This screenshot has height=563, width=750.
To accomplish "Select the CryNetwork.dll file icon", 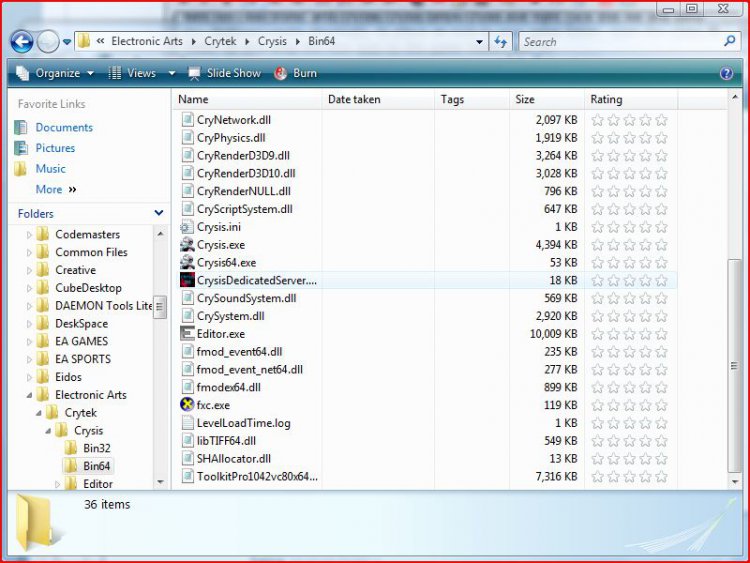I will click(188, 120).
